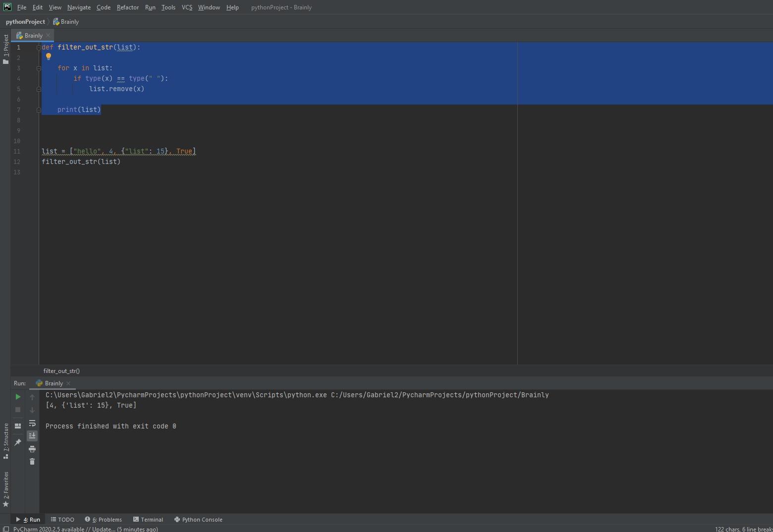Click the filter_out_str() breadcrumb below editor
The width and height of the screenshot is (773, 532).
coord(61,371)
